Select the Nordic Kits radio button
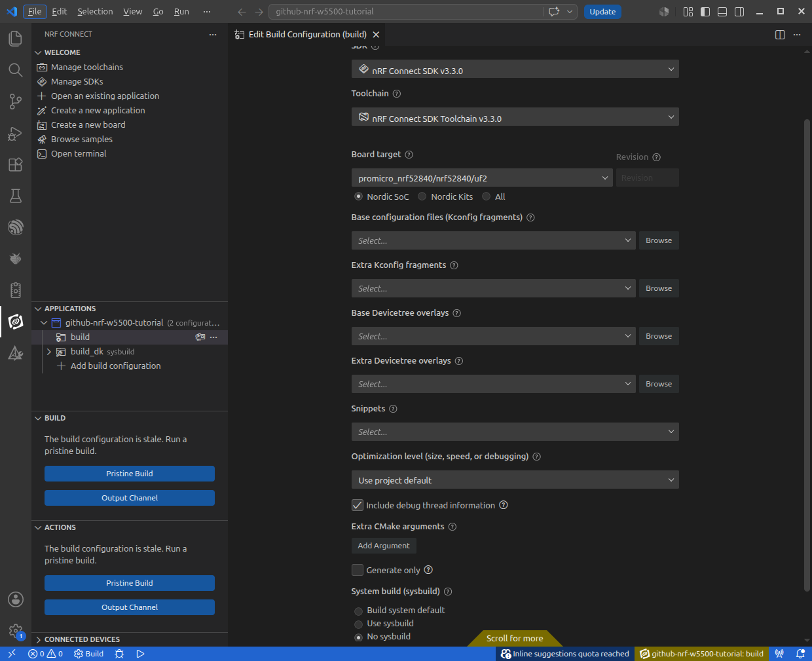 point(422,197)
